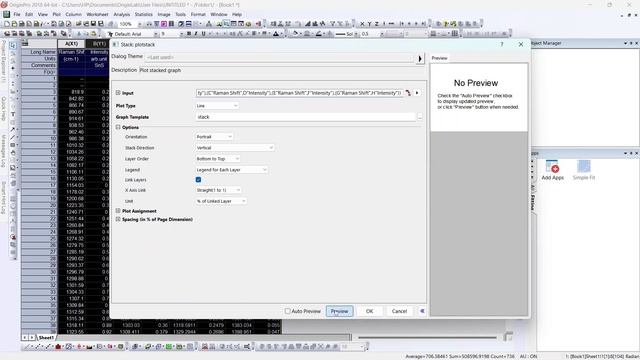This screenshot has height=360, width=640.
Task: Select the Pointer tool in left toolbar
Action: pos(13,45)
